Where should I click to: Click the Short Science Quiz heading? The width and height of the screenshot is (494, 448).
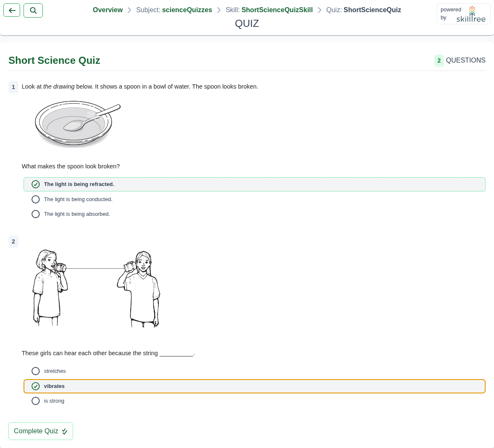[x=54, y=60]
